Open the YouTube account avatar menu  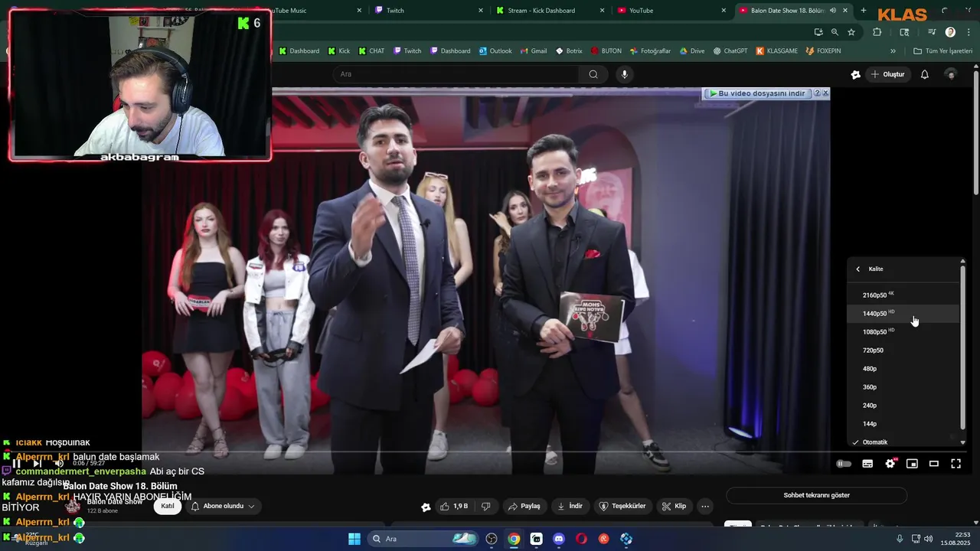(951, 74)
